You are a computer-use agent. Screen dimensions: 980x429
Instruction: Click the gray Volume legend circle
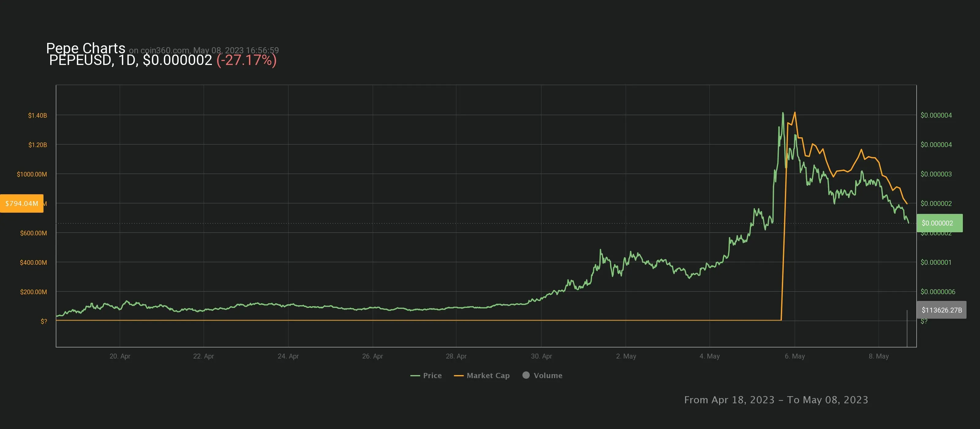click(x=526, y=375)
